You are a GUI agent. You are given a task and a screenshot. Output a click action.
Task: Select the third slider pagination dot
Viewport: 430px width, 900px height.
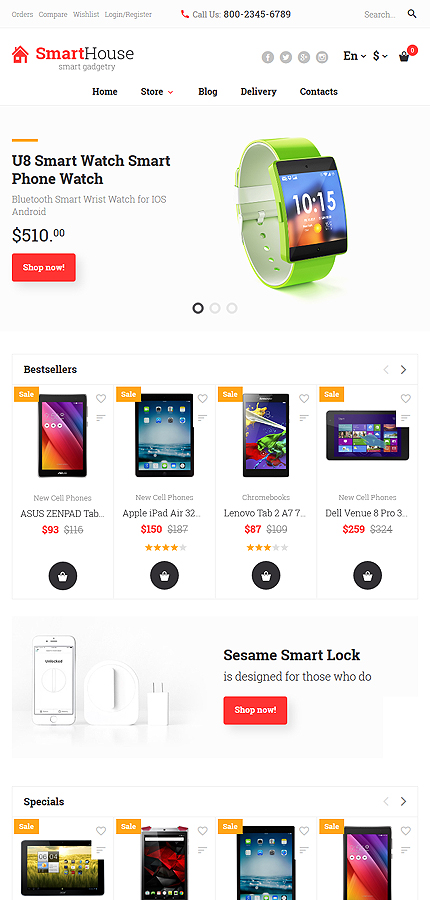coord(232,308)
